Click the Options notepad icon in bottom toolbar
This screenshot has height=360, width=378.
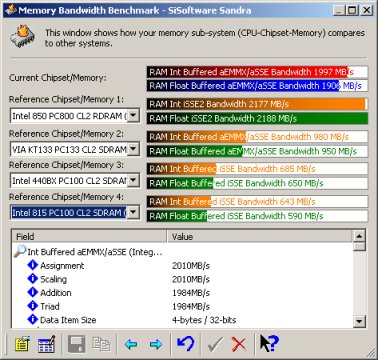22,344
